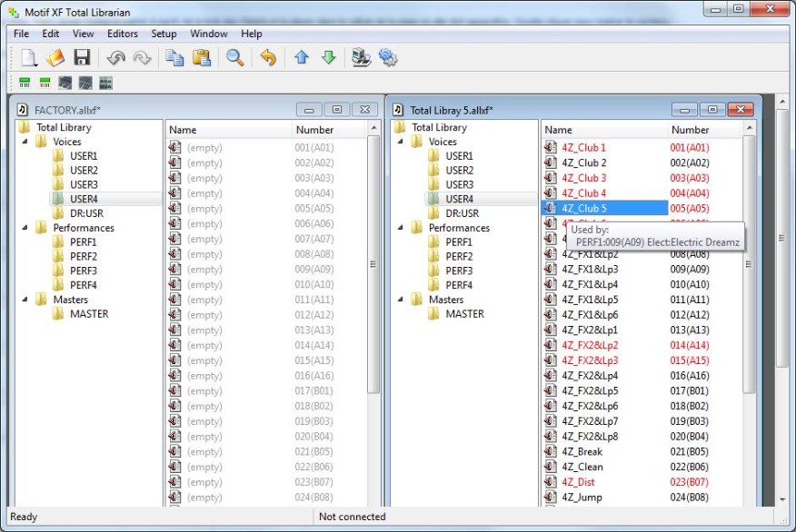
Task: Select MASTER folder in FACTORY tree
Action: coord(89,313)
